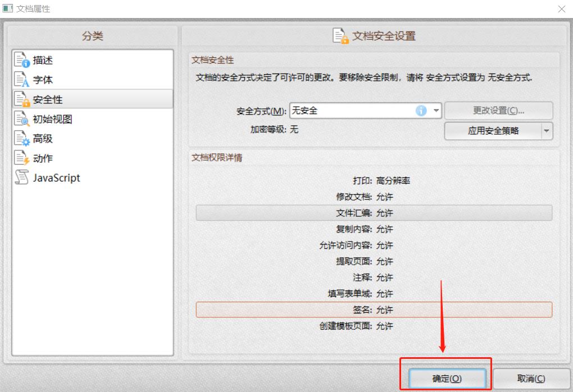Click the 动作 category lightning icon
Viewport: 573px width, 392px height.
pyautogui.click(x=21, y=158)
